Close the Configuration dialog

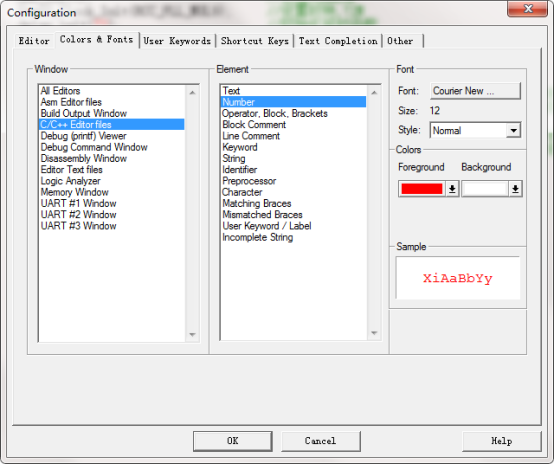tap(527, 8)
